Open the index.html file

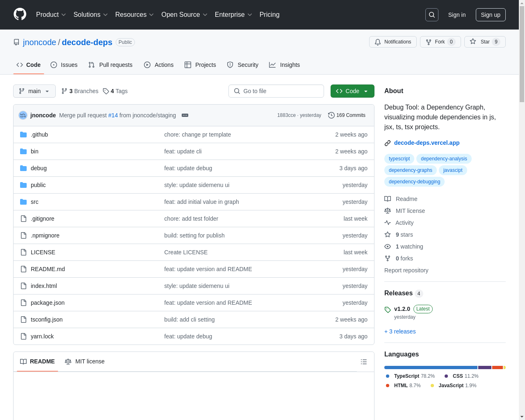pyautogui.click(x=44, y=286)
